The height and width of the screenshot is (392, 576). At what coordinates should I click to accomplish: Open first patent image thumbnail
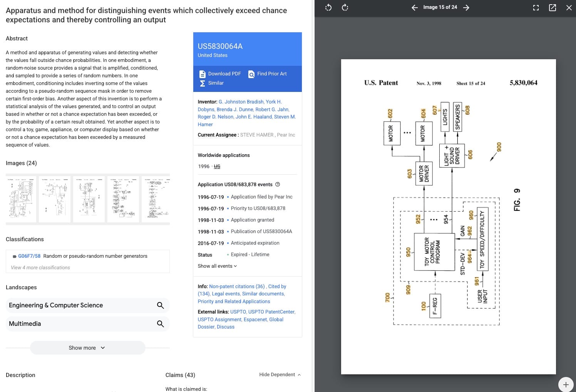pos(21,199)
